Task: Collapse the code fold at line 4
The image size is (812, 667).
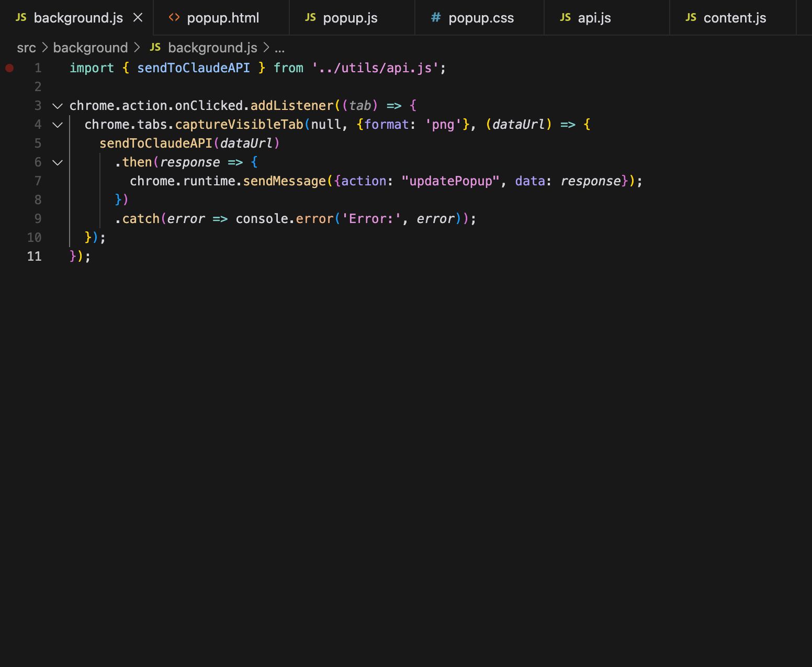Action: pos(58,125)
